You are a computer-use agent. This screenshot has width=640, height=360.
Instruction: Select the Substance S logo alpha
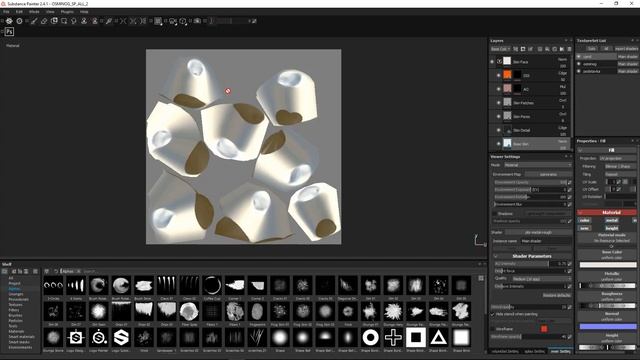pos(121,338)
